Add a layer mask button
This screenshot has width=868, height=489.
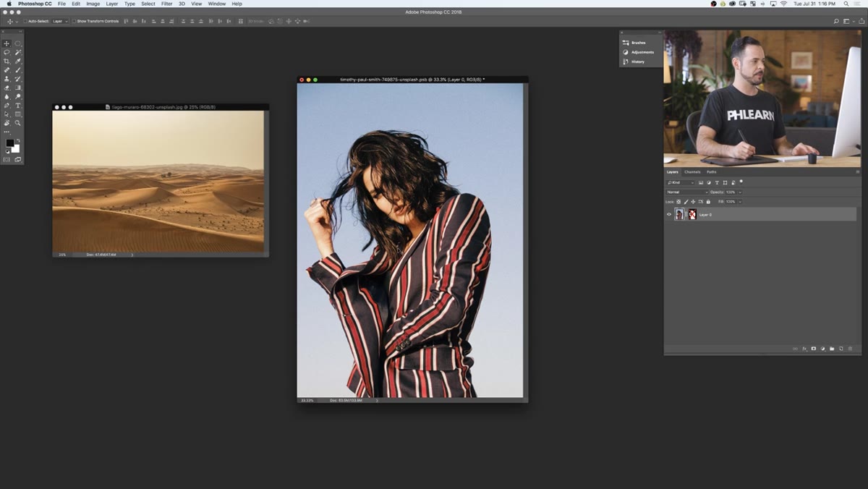814,349
